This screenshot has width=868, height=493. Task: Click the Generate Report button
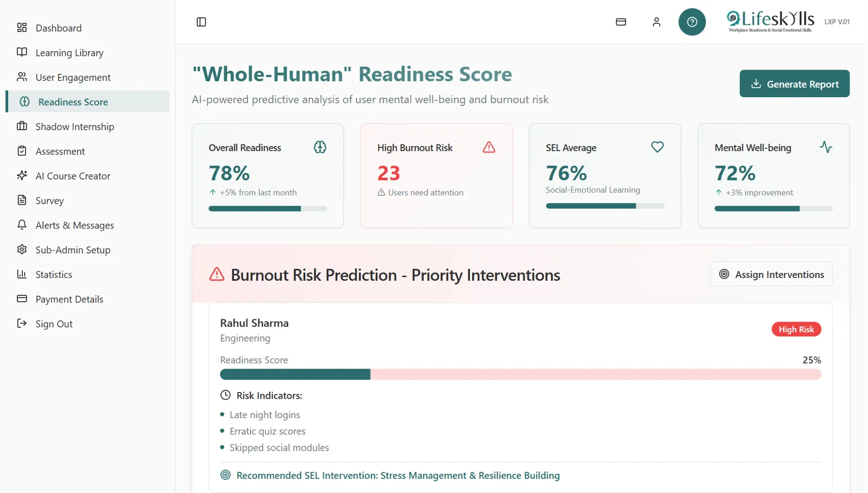pos(794,84)
